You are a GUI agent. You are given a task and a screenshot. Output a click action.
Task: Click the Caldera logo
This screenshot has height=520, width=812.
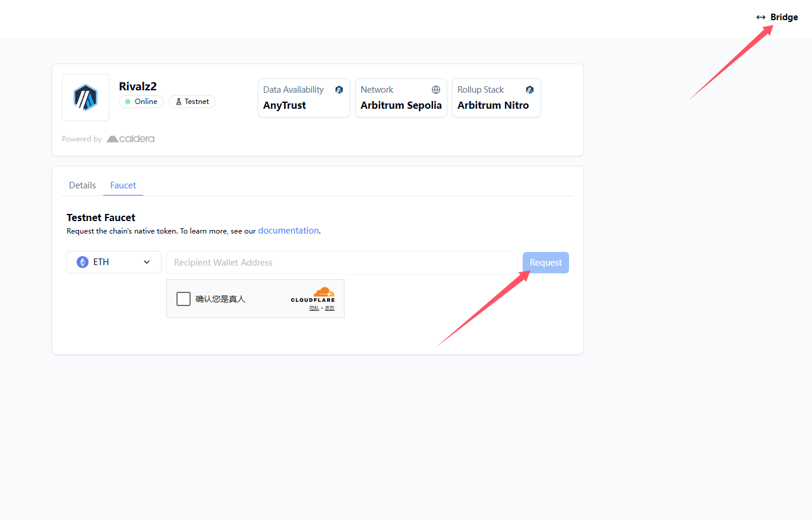131,138
